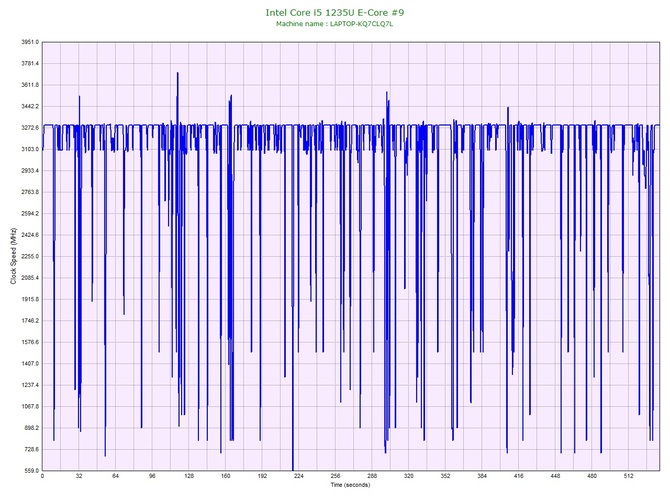
Task: Click the 480 tick on time axis
Action: tap(592, 476)
